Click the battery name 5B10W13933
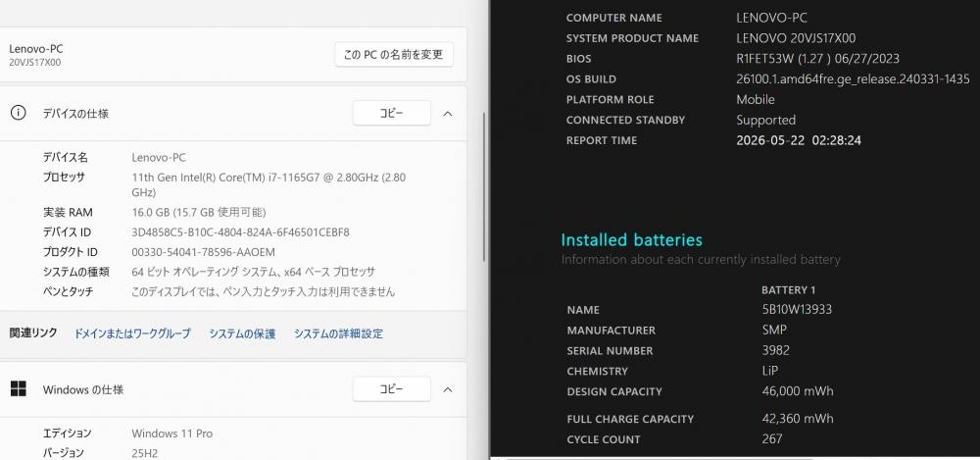The width and height of the screenshot is (980, 460). tap(796, 310)
